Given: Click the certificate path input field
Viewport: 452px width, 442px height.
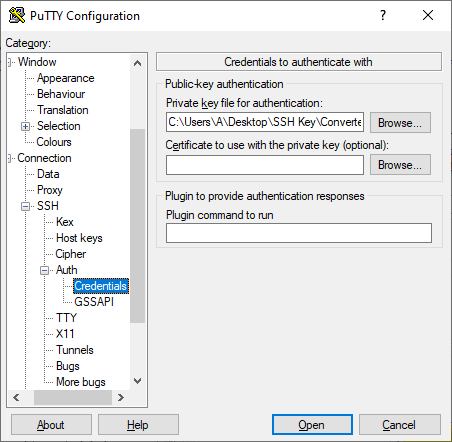Looking at the screenshot, I should pos(265,165).
